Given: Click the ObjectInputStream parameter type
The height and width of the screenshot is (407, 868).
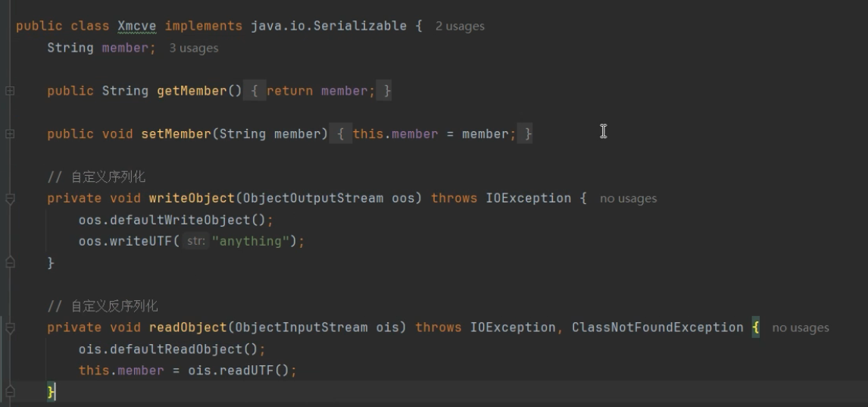Looking at the screenshot, I should [x=301, y=327].
